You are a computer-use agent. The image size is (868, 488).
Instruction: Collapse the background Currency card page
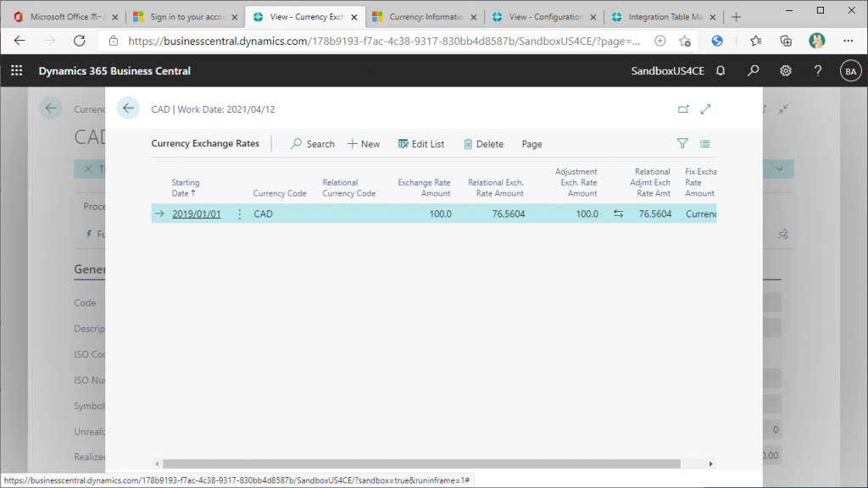[782, 109]
